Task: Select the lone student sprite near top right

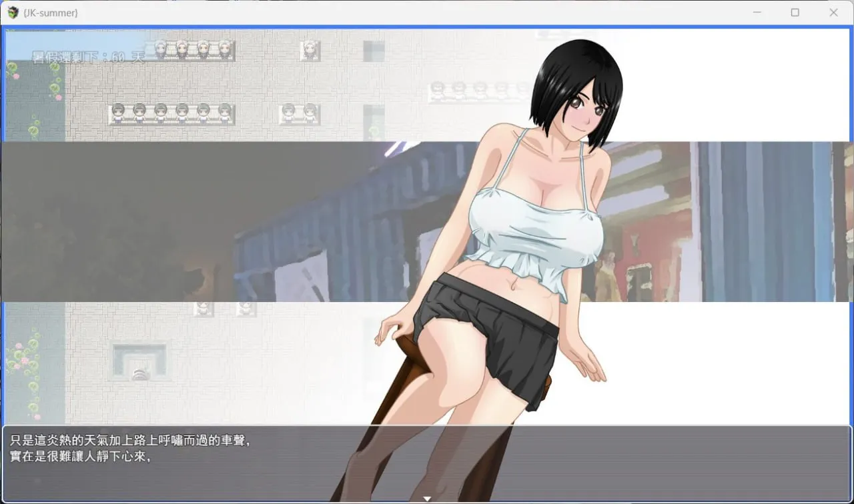Action: [x=310, y=51]
